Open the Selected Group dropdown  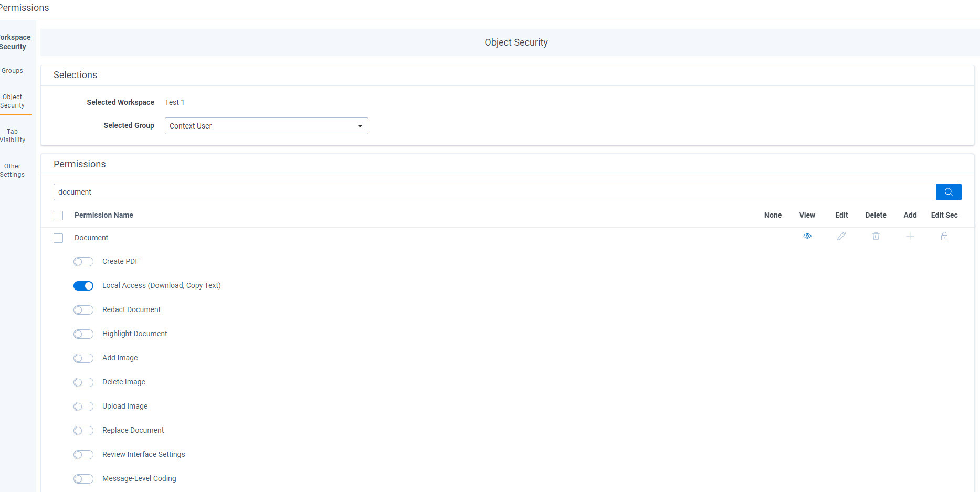click(267, 126)
